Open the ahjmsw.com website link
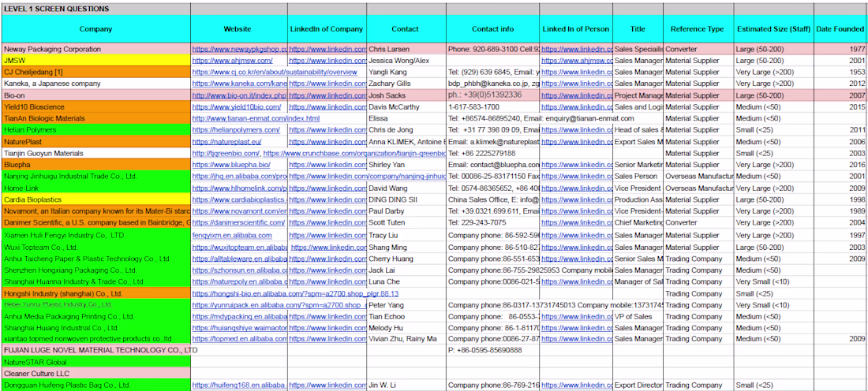Viewport: 868px width, 391px height. point(233,60)
